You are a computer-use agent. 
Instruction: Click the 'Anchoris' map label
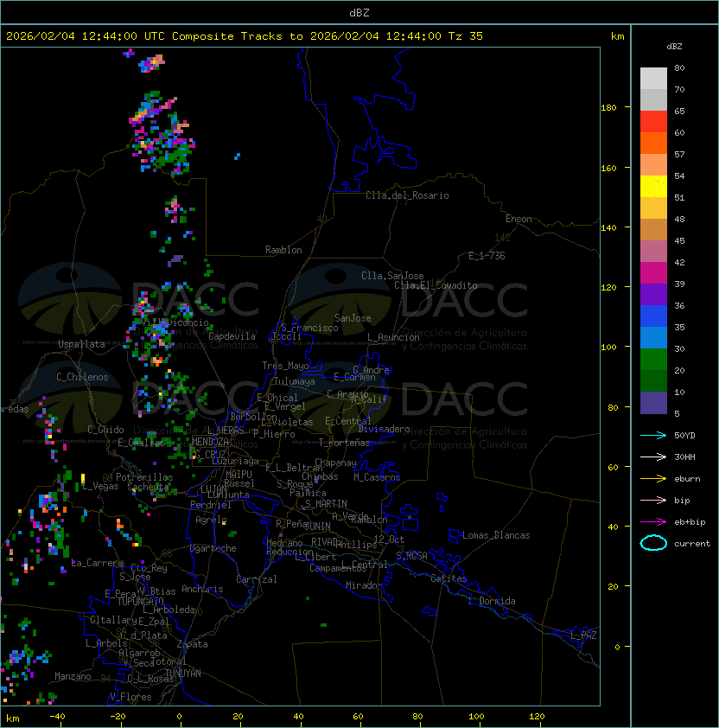[x=202, y=589]
